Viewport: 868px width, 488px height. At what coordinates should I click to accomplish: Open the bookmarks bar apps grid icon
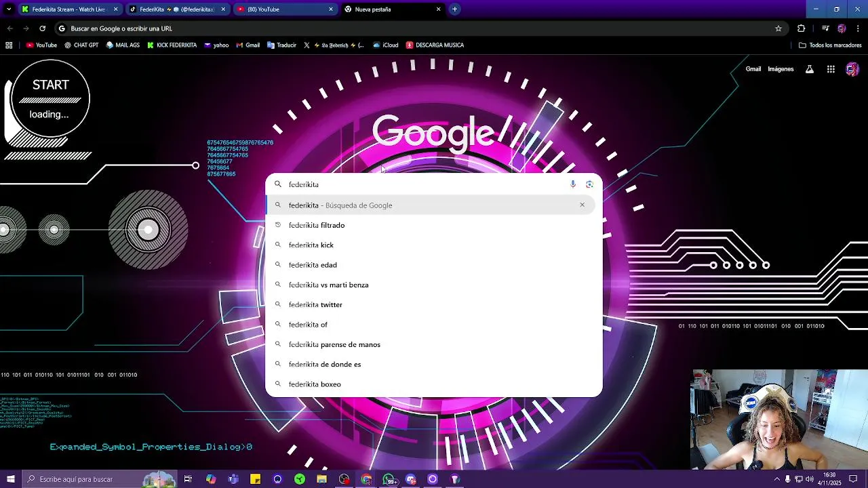click(9, 45)
